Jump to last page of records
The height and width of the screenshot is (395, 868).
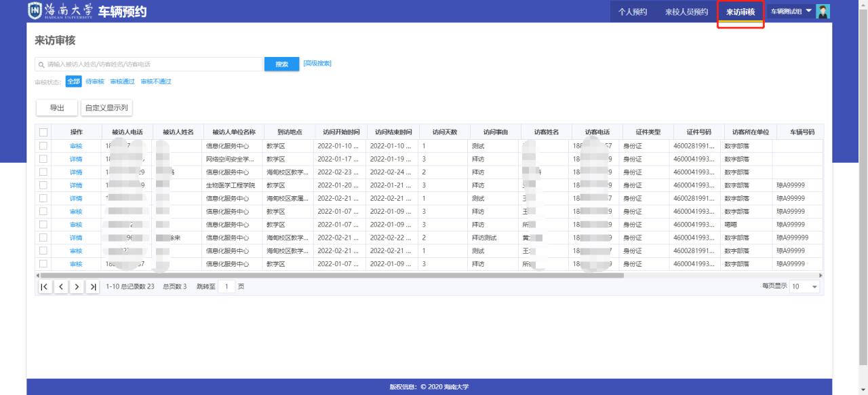coord(93,286)
